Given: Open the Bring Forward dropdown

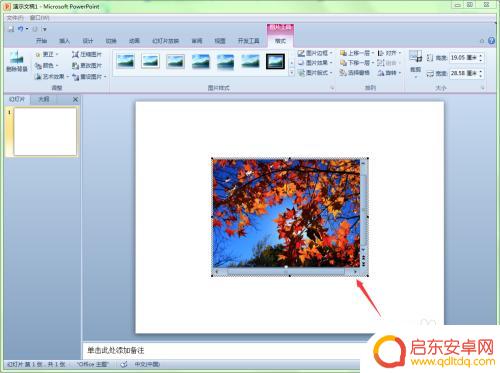Looking at the screenshot, I should 356,53.
